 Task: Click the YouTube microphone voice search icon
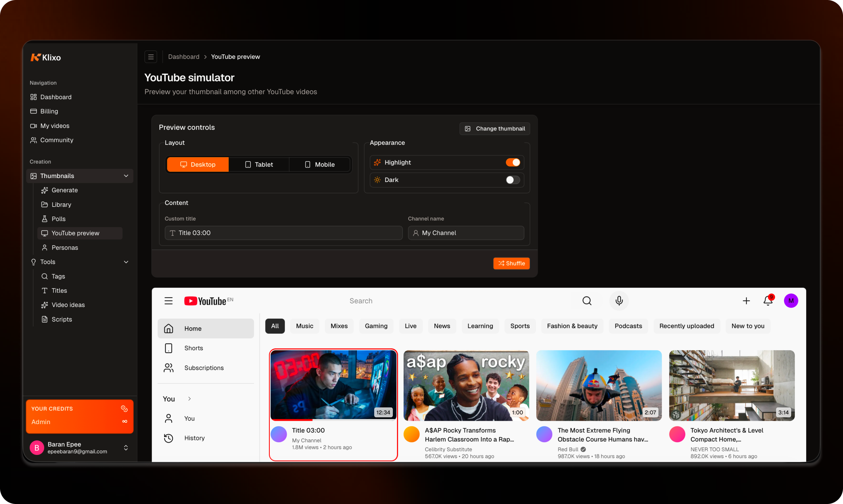619,300
